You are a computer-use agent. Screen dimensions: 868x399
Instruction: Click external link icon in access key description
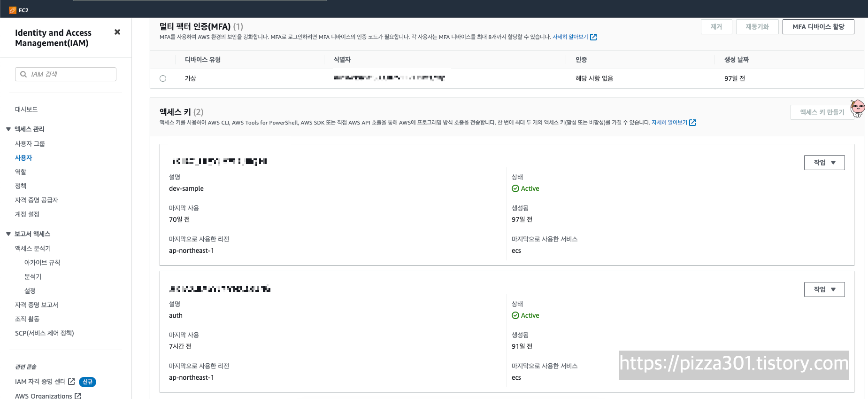pos(692,123)
